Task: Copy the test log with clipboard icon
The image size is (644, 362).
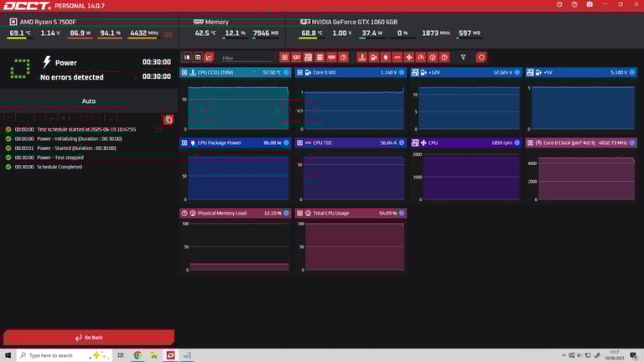Action: click(x=169, y=120)
